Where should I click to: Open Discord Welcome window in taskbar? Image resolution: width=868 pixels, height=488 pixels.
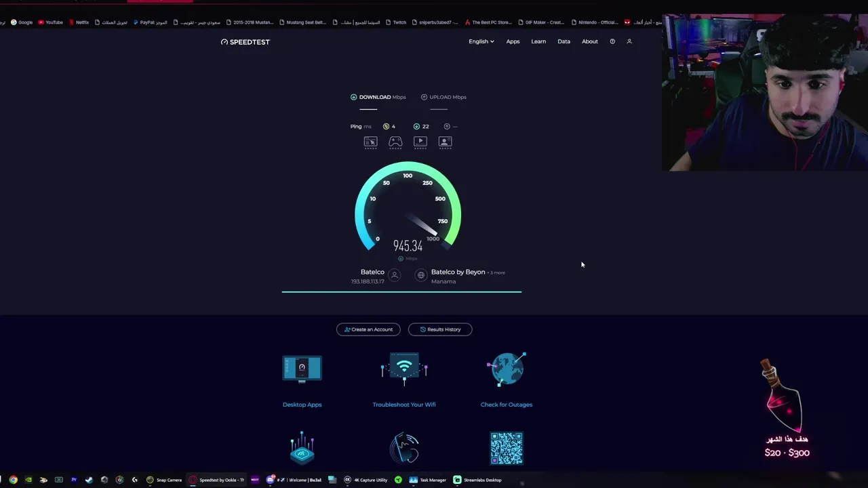[294, 480]
